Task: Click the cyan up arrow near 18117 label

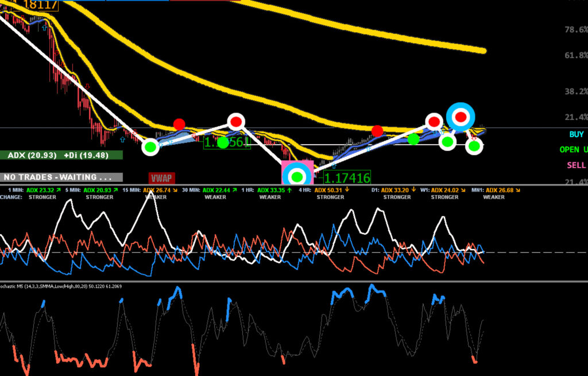Action: pos(45,28)
